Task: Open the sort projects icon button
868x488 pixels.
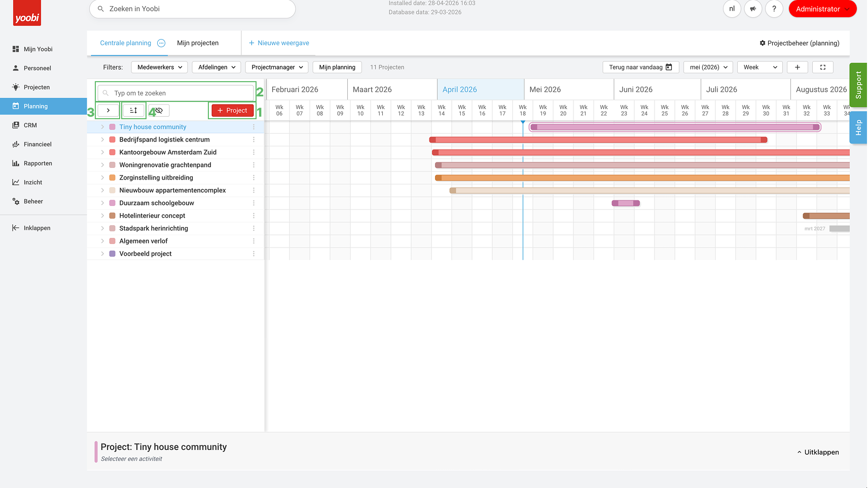Action: click(134, 111)
